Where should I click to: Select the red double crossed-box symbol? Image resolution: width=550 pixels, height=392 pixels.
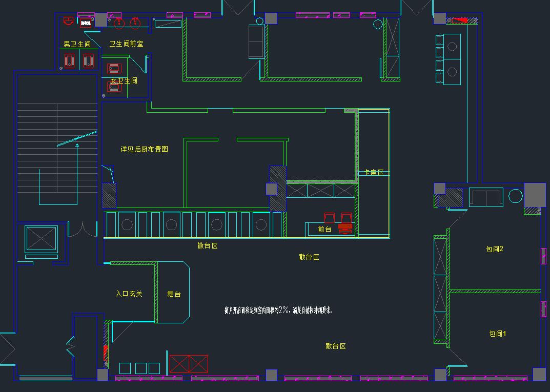pos(189,363)
